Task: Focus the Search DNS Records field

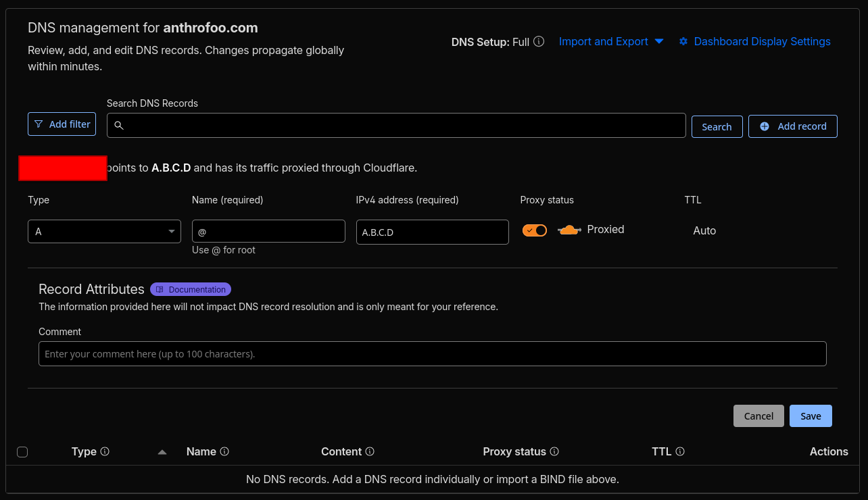Action: [x=396, y=125]
